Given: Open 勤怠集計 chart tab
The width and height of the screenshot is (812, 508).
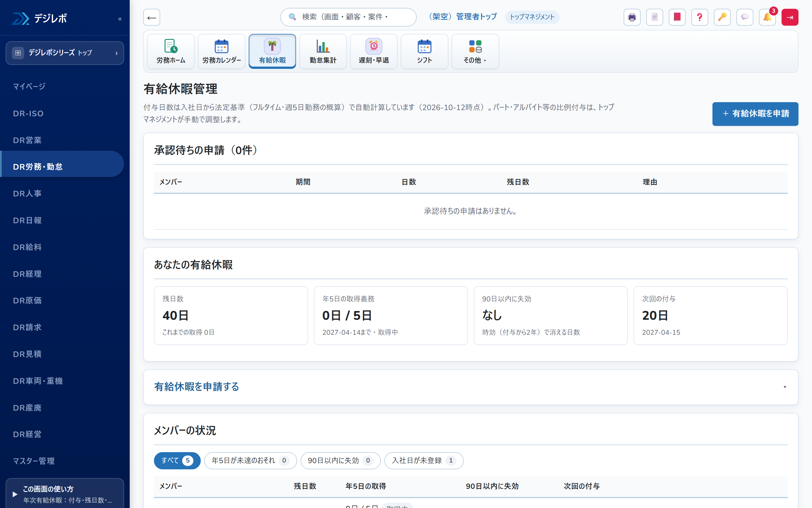Looking at the screenshot, I should [323, 51].
